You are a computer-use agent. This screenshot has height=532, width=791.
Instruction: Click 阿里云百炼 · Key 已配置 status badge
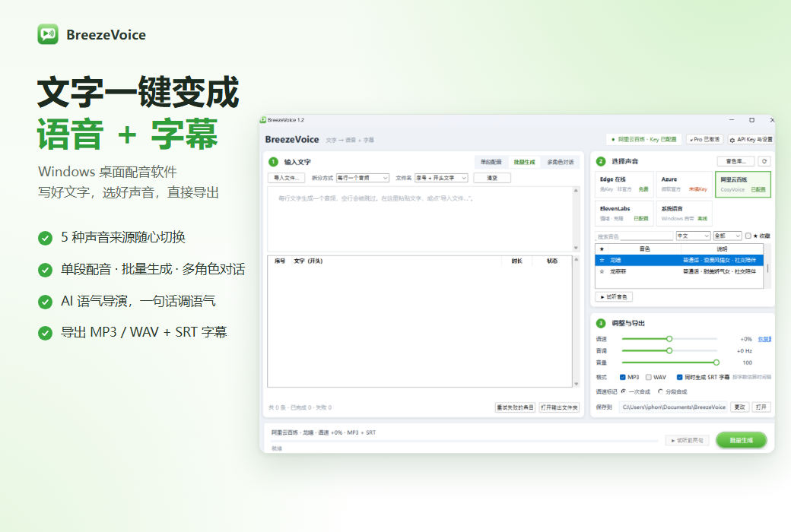click(643, 139)
